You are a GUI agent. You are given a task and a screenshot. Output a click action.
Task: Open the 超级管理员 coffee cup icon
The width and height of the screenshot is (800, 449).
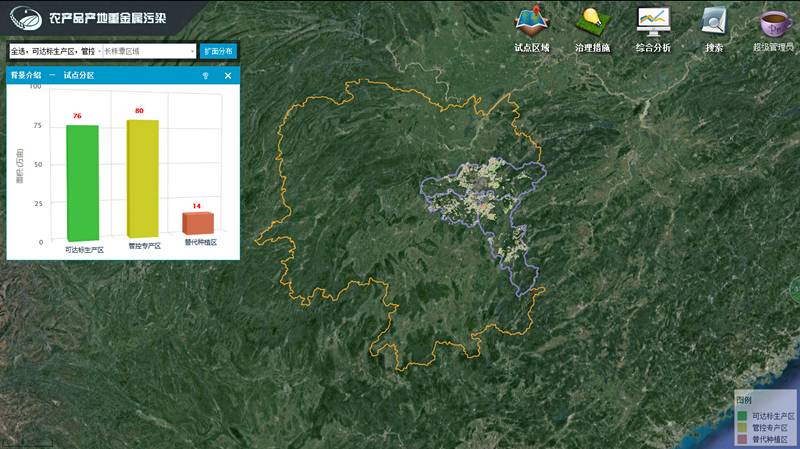coord(773,21)
